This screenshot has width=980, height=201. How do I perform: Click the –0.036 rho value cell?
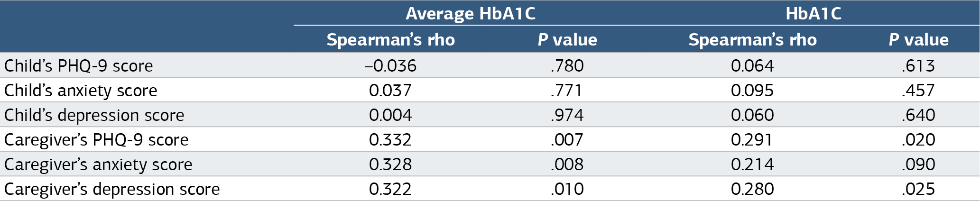coord(390,65)
